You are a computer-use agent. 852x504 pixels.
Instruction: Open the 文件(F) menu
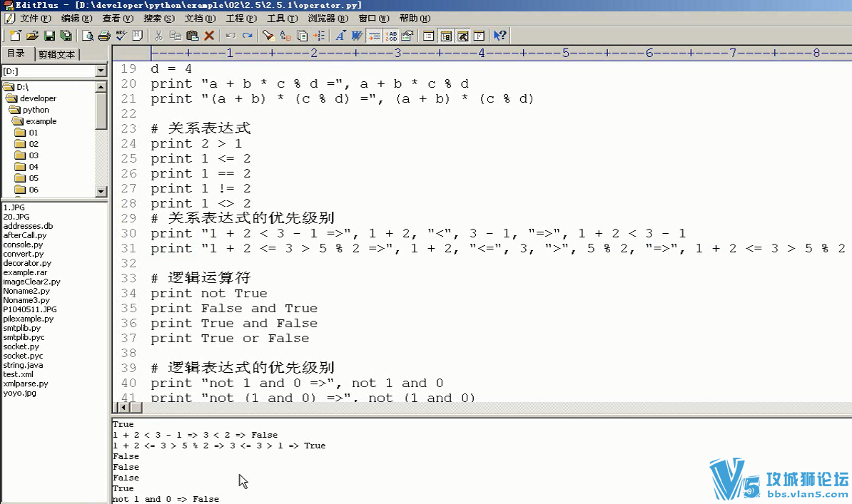pyautogui.click(x=35, y=19)
